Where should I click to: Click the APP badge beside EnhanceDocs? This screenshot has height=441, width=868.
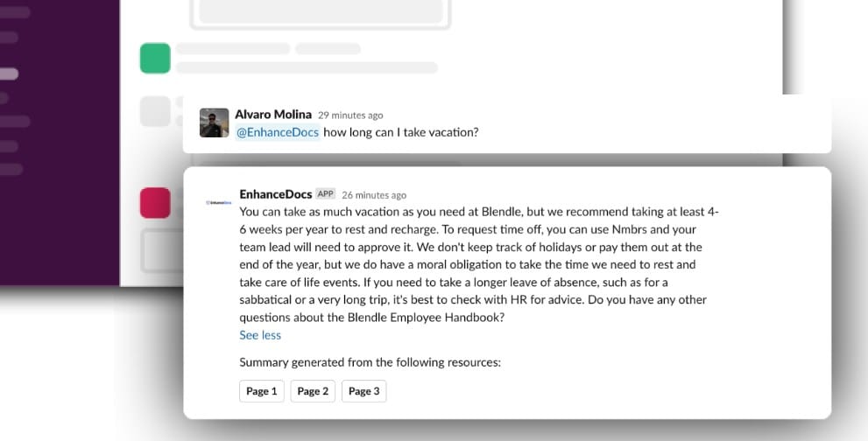(x=326, y=194)
